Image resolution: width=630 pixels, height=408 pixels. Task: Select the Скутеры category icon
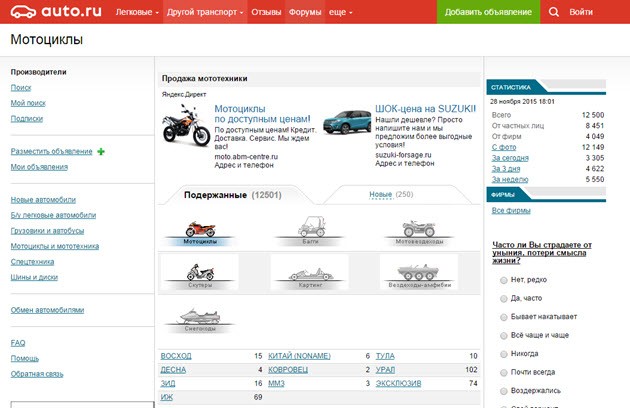pos(200,272)
